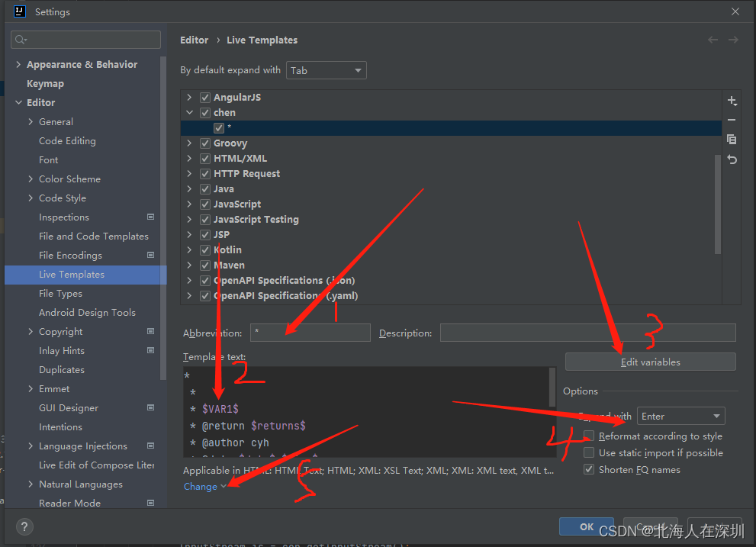The width and height of the screenshot is (756, 547).
Task: Click inside the Abbreviation input field
Action: click(x=309, y=333)
